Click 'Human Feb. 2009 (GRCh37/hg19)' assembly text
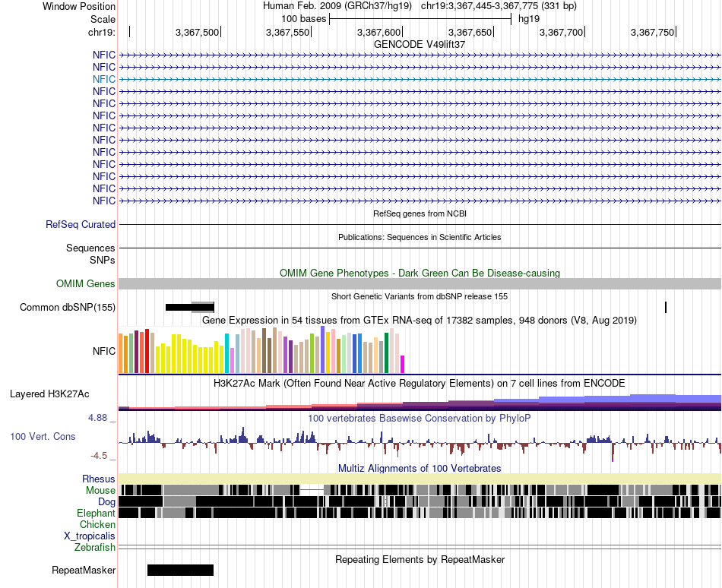Viewport: 722px width, 588px height. pyautogui.click(x=337, y=6)
